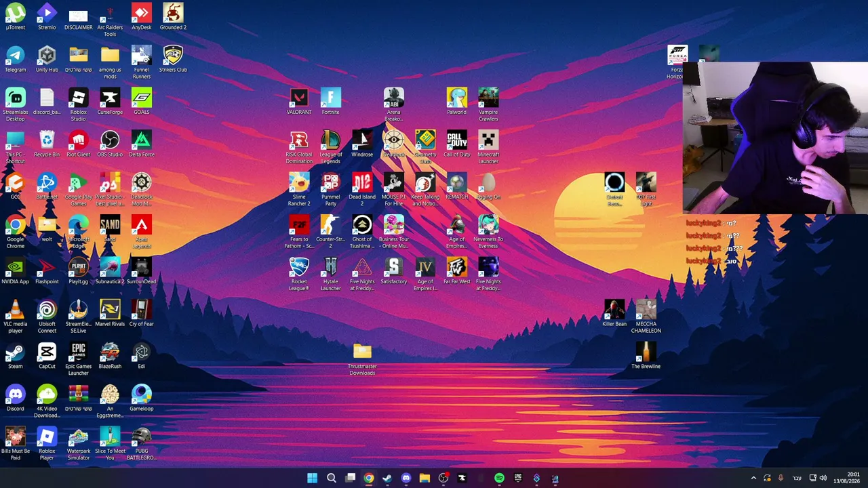The width and height of the screenshot is (868, 488).
Task: Select the Delta Force game icon
Action: pos(141,144)
